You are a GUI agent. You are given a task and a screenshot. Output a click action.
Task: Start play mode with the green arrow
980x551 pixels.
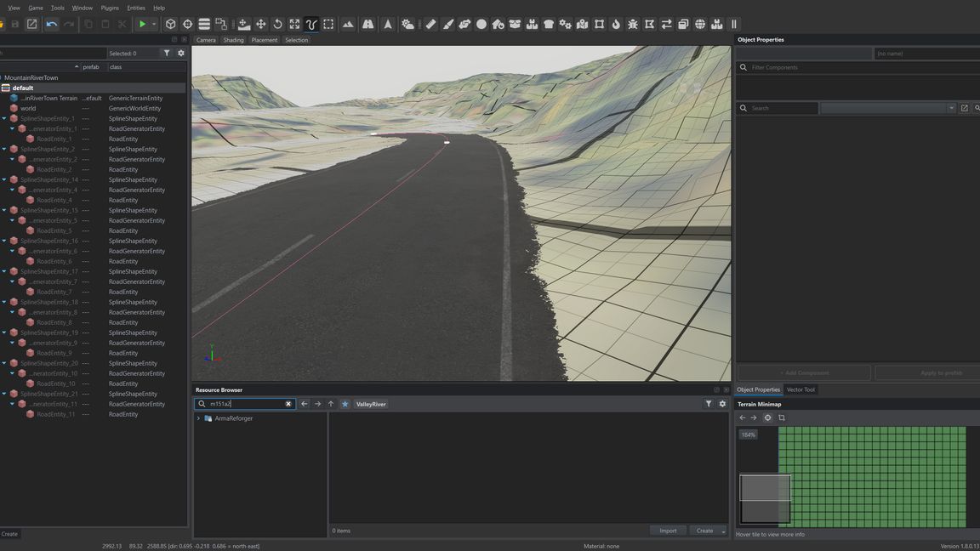coord(143,25)
